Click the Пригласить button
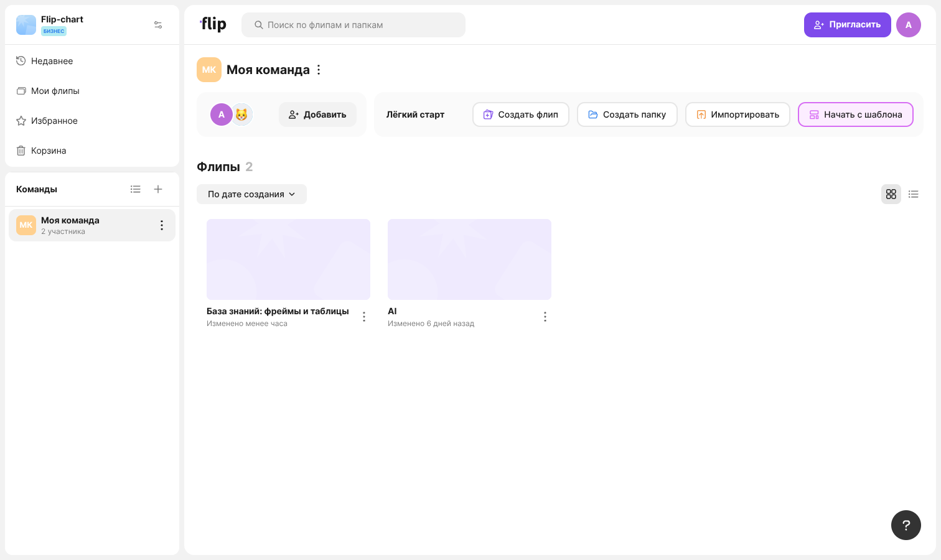Screen dimensions: 941x560 pos(848,25)
